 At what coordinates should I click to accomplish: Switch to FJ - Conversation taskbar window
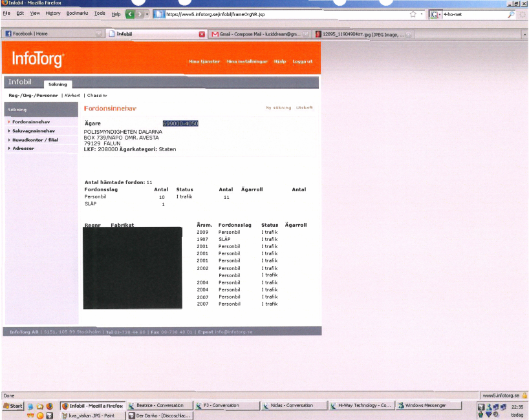227,406
